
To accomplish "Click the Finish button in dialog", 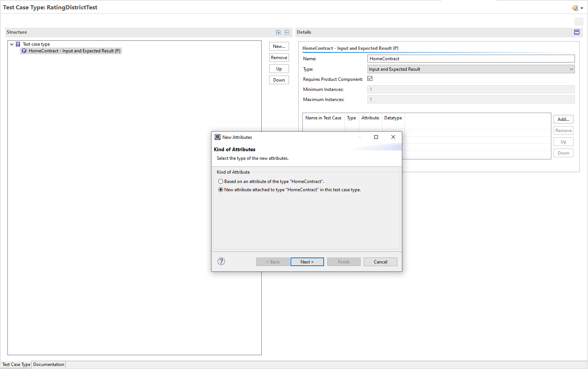I will point(344,262).
